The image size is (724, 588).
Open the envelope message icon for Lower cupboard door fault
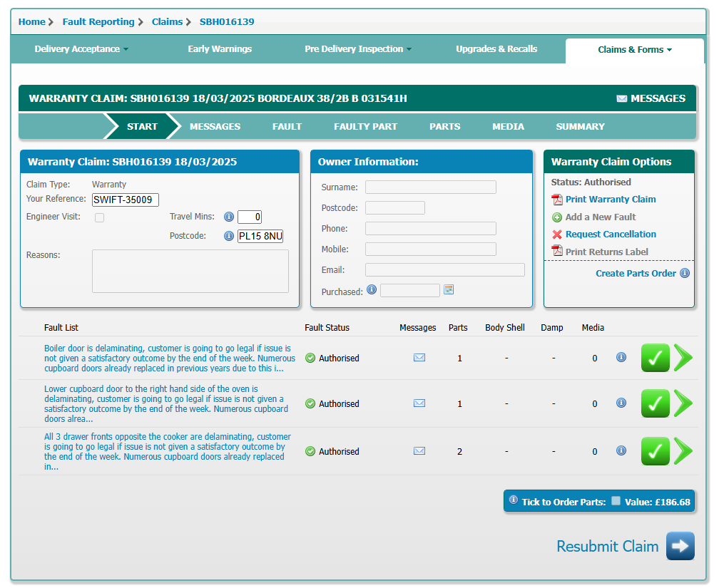coord(419,403)
